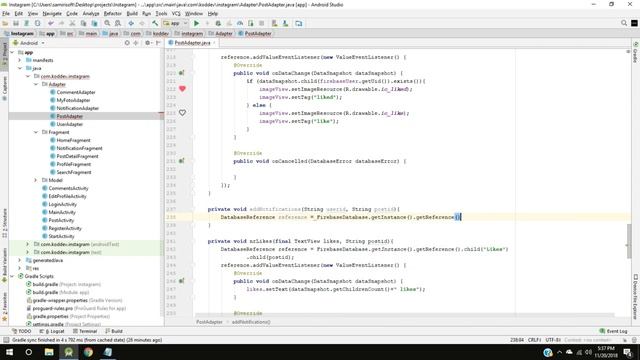640x360 pixels.
Task: Click editor vertical scrollbar thumb
Action: pos(629,241)
